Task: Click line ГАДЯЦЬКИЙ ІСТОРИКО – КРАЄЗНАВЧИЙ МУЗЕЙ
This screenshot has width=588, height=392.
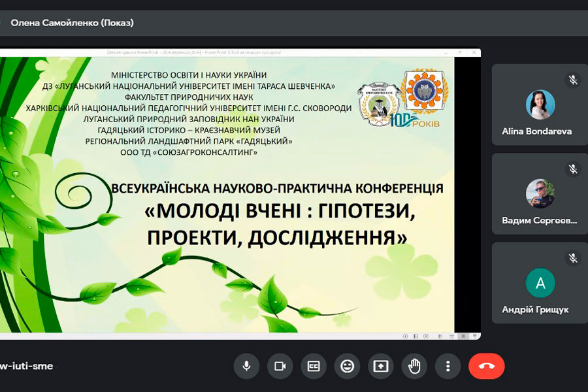Action: [189, 130]
